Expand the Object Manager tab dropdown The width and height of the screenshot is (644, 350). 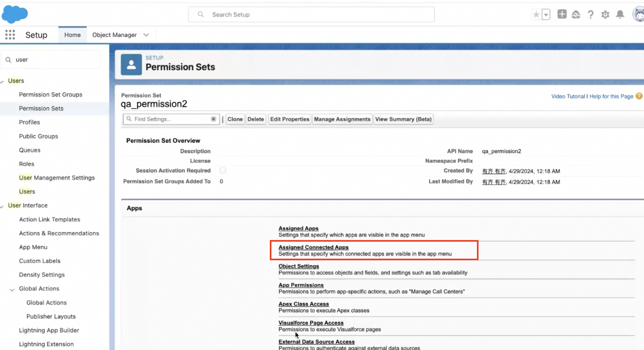click(x=146, y=35)
